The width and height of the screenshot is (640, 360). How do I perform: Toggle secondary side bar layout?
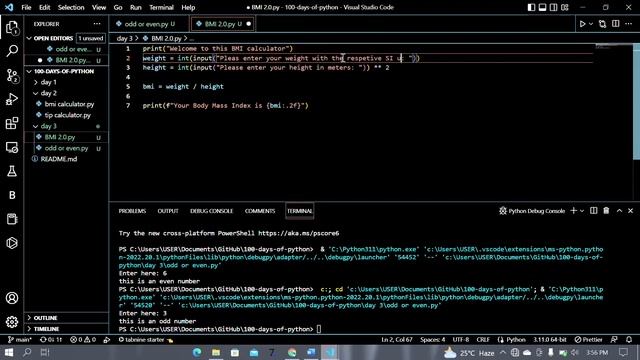[553, 7]
